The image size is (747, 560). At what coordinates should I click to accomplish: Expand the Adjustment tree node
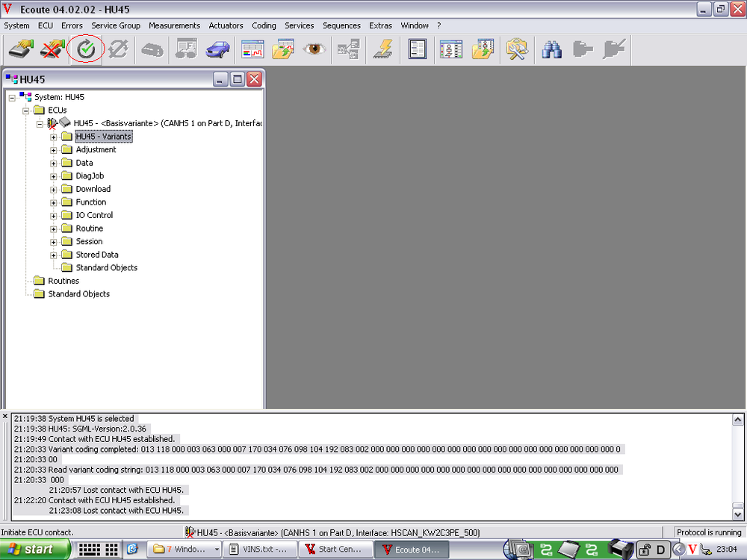54,150
